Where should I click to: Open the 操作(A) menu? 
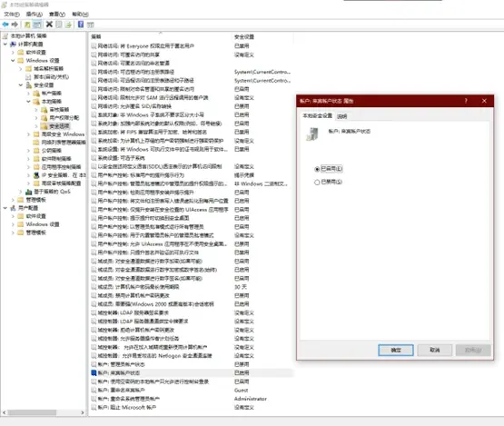point(35,15)
